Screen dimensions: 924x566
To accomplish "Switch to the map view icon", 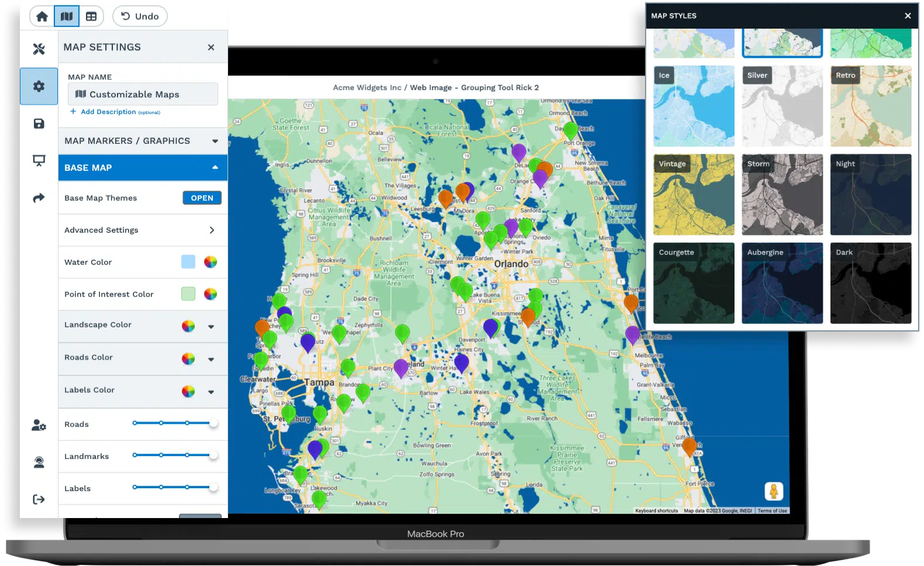I will (x=67, y=16).
